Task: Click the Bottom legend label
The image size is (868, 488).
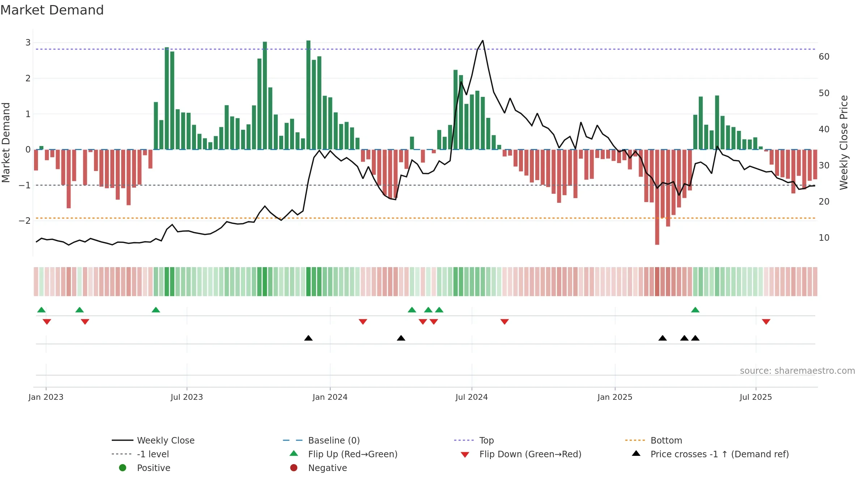Action: [666, 440]
